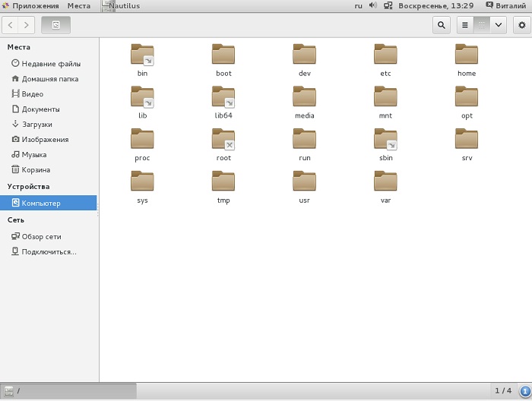Select Компьютер under devices
532x401 pixels.
pos(49,203)
